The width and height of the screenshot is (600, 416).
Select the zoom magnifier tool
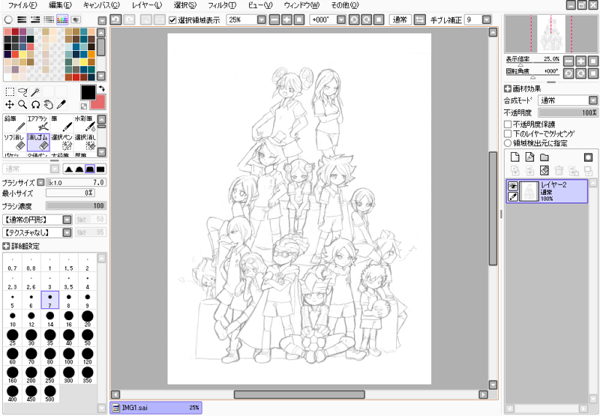coord(23,104)
